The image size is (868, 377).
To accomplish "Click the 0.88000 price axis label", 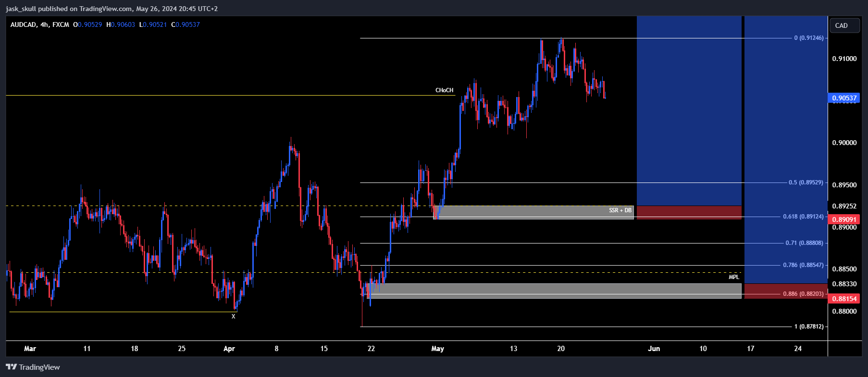I will coord(844,311).
